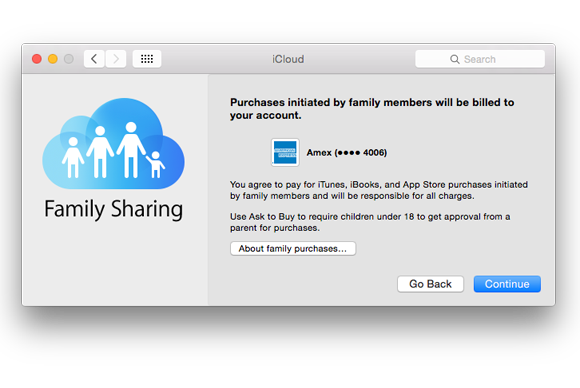Click the 'You agree to pay' paragraph
Viewport: 580px width, 388px height.
379,190
